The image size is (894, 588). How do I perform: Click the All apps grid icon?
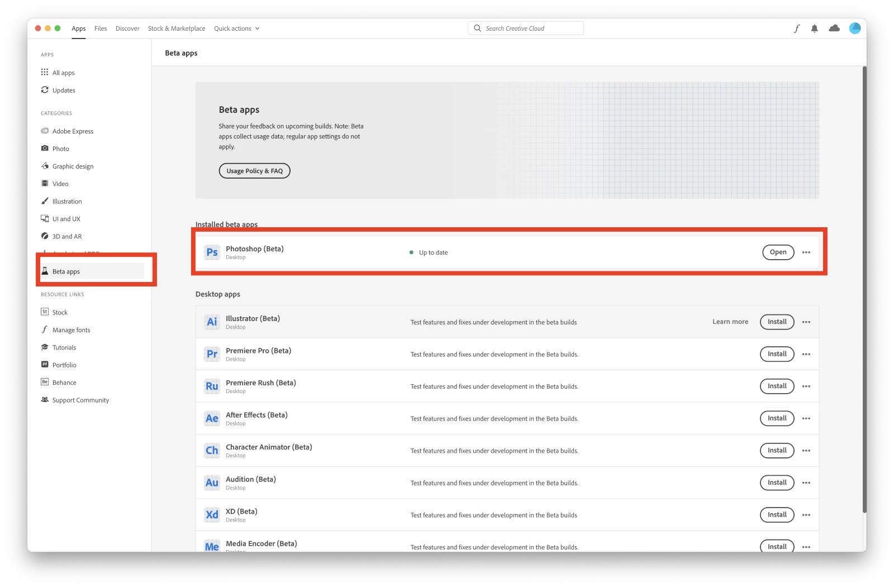[x=45, y=72]
